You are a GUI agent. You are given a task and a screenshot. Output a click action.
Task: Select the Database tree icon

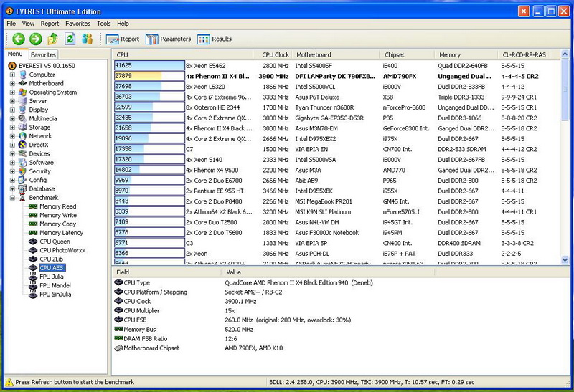point(23,188)
